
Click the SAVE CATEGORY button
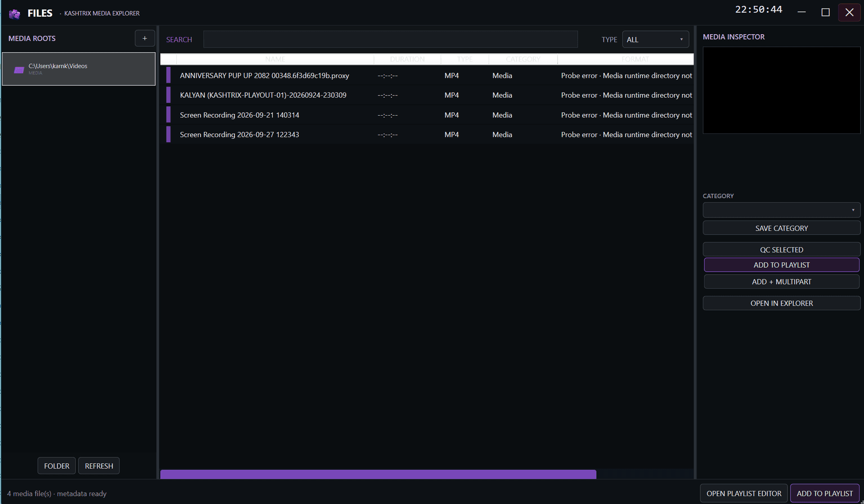(x=781, y=228)
